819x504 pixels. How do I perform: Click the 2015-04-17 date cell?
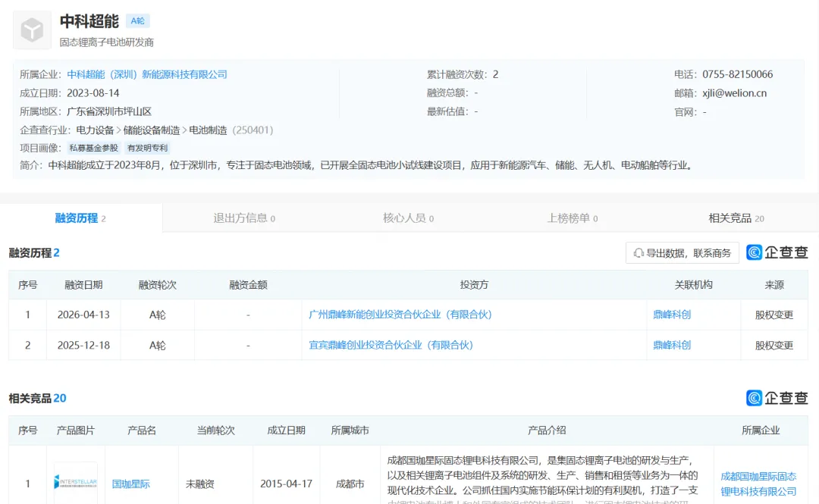pyautogui.click(x=286, y=484)
